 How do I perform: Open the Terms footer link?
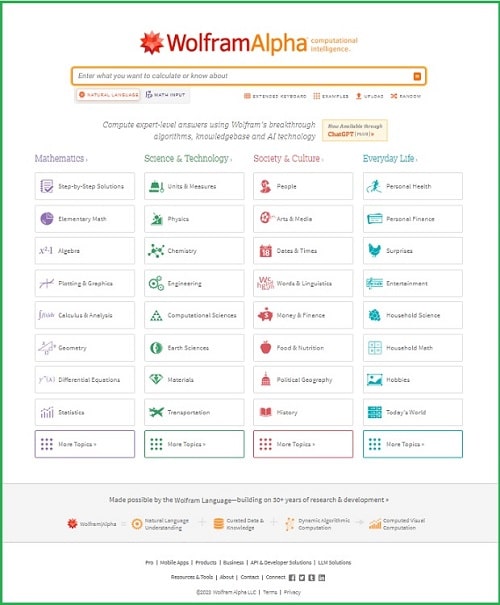coord(270,592)
